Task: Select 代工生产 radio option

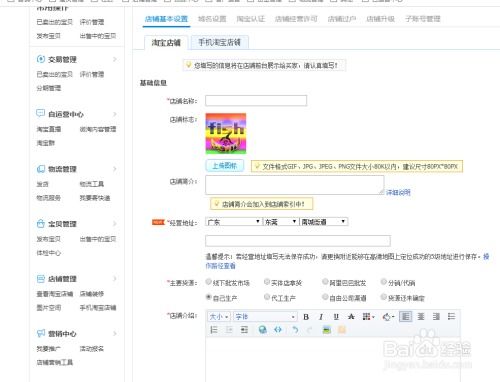Action: (267, 297)
